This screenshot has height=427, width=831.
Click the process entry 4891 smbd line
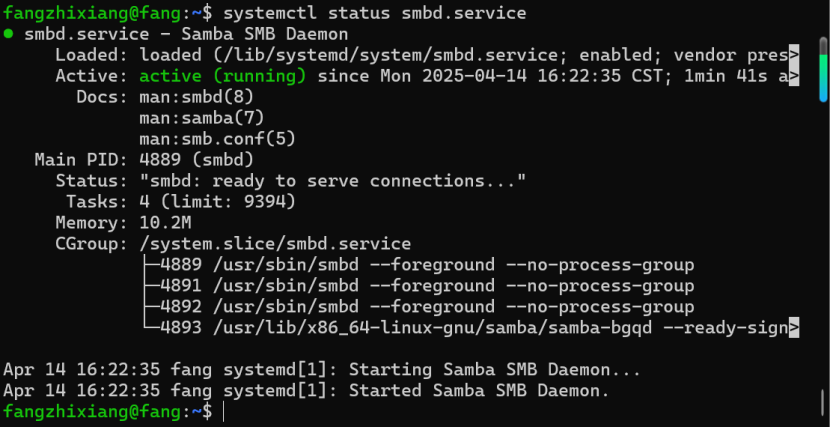point(427,286)
